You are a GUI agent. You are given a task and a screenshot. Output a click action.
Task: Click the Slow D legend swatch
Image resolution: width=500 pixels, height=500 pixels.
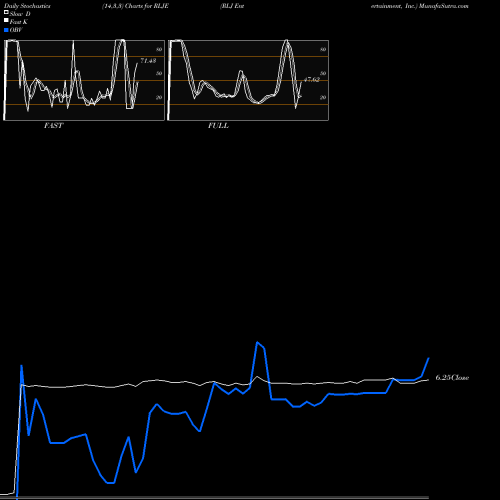click(6, 13)
